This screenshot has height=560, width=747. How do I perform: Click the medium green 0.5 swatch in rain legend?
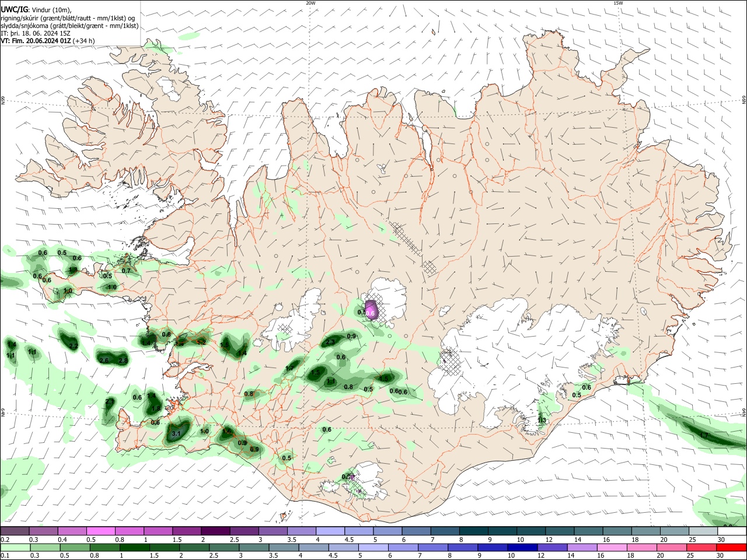pyautogui.click(x=75, y=548)
